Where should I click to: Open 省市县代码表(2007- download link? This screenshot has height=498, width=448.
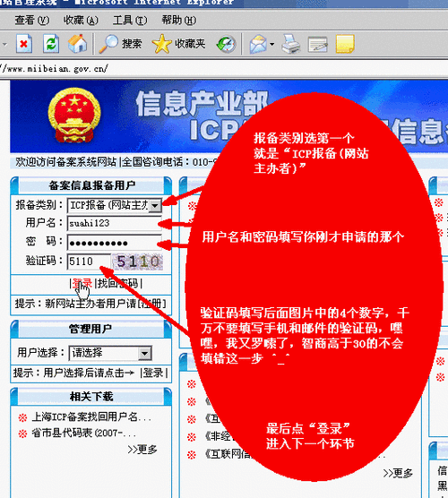tap(84, 433)
